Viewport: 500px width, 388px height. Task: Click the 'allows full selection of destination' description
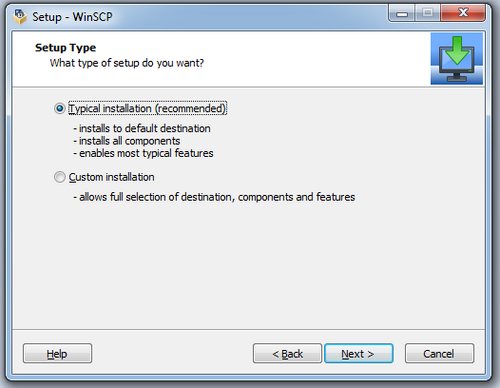coord(214,197)
